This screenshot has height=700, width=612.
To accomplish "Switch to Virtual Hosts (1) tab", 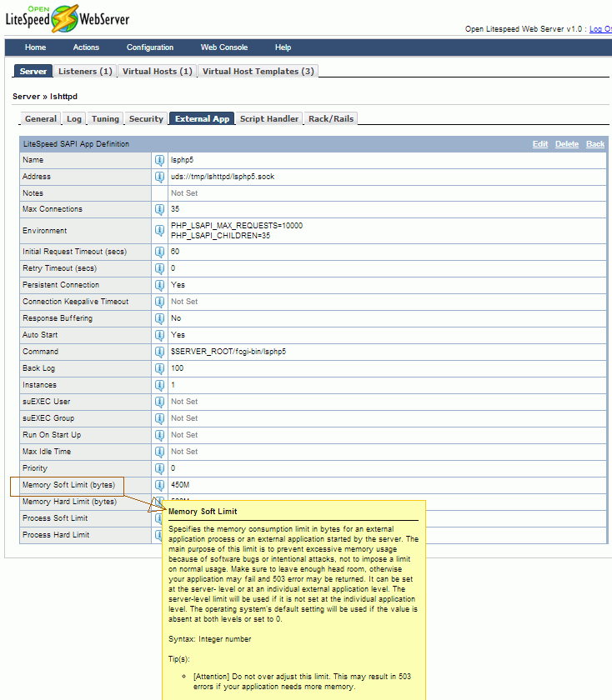I will tap(158, 71).
